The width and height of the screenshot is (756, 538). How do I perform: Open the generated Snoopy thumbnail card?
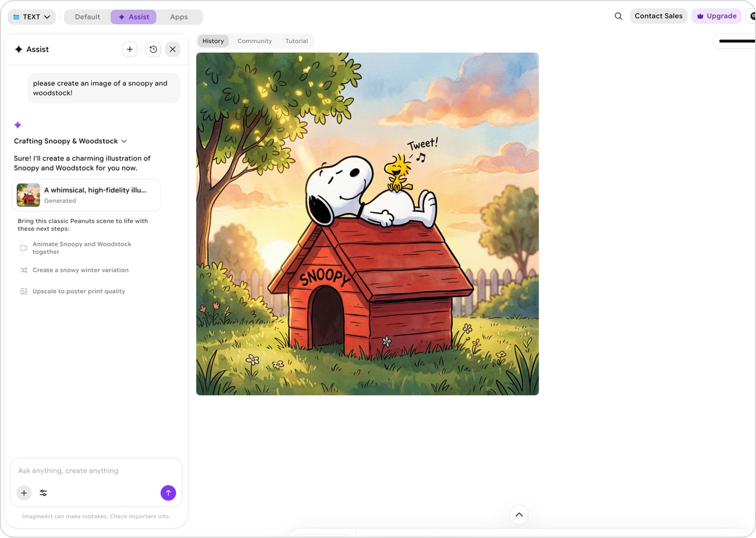pyautogui.click(x=87, y=195)
